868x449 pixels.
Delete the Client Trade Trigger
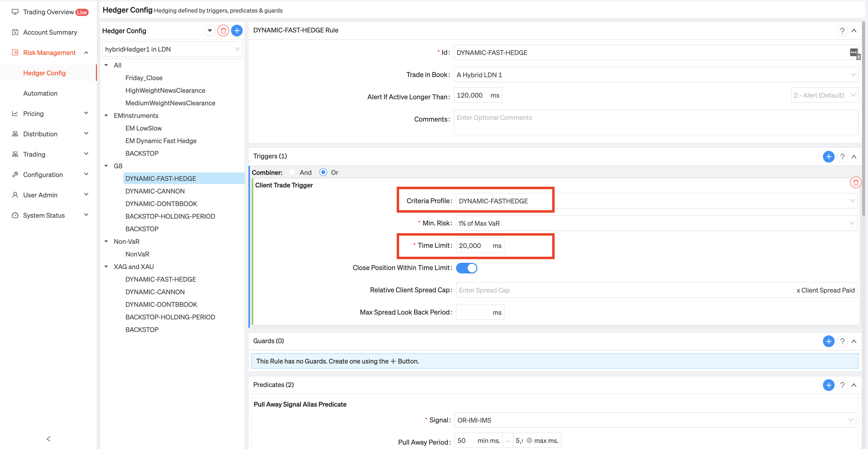(856, 183)
